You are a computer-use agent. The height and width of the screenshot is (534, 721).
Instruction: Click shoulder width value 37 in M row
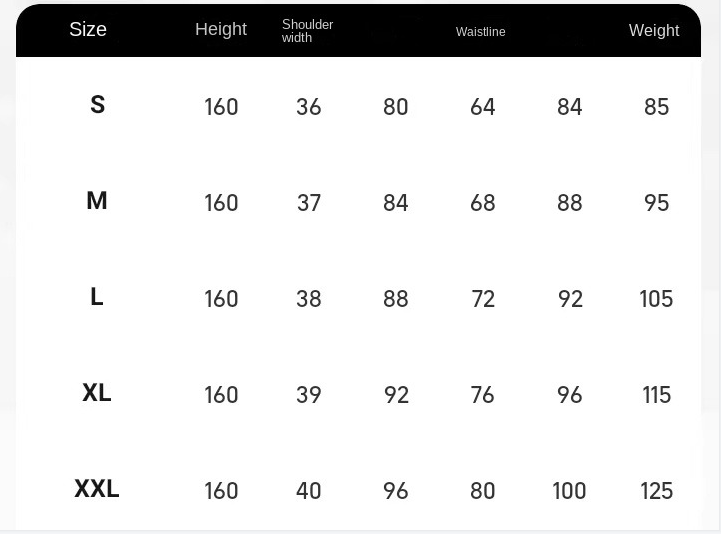coord(309,203)
